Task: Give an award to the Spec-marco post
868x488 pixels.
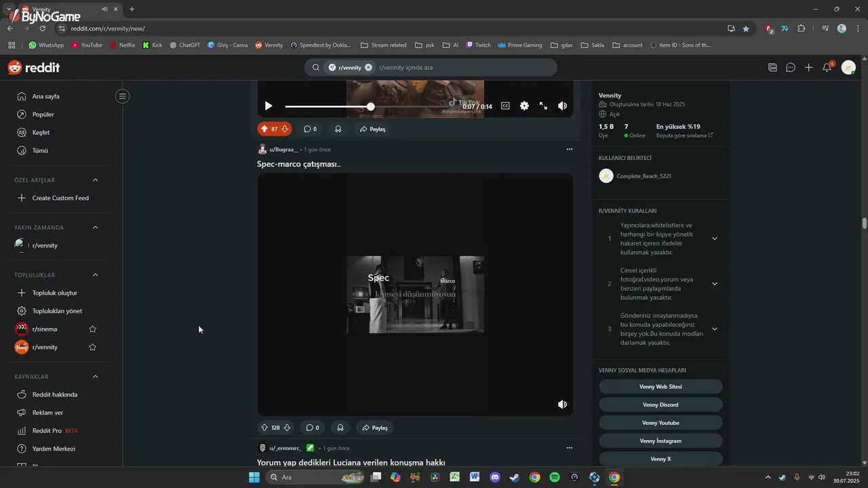Action: click(340, 428)
